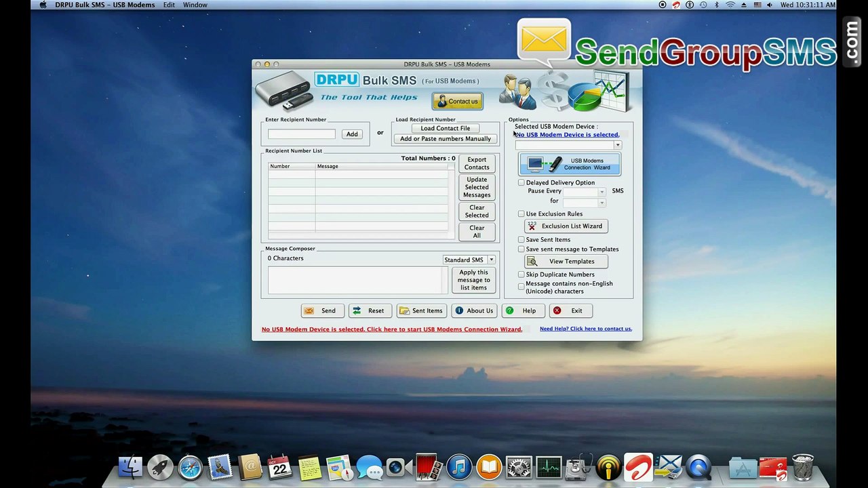Click Clear All
868x488 pixels.
coord(477,231)
